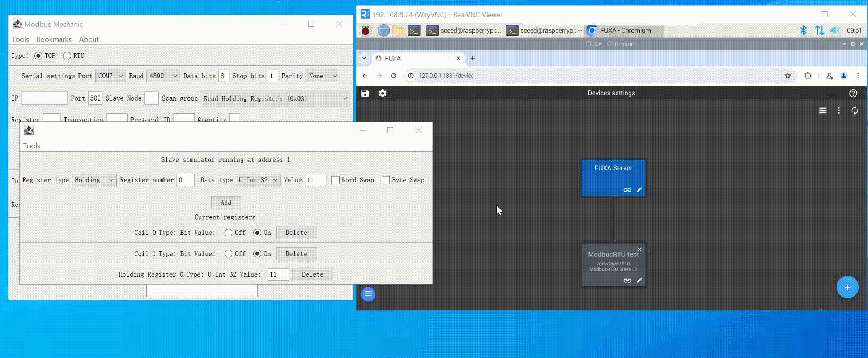Select the TCP type radio button

(x=38, y=56)
